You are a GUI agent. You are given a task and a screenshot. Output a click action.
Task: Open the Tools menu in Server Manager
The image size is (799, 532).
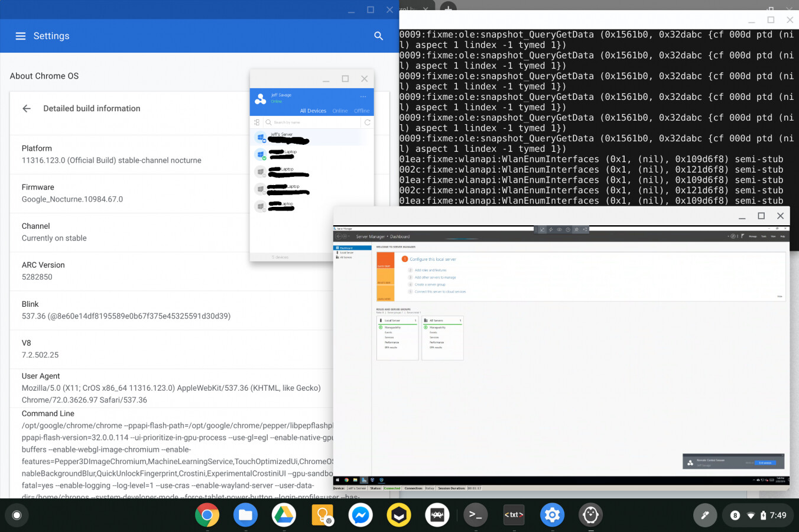coord(764,236)
